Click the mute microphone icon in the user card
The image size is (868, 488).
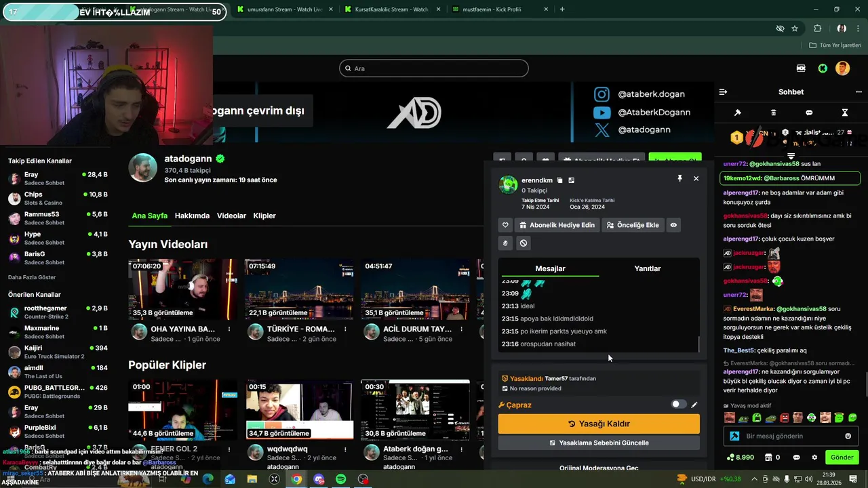point(505,243)
